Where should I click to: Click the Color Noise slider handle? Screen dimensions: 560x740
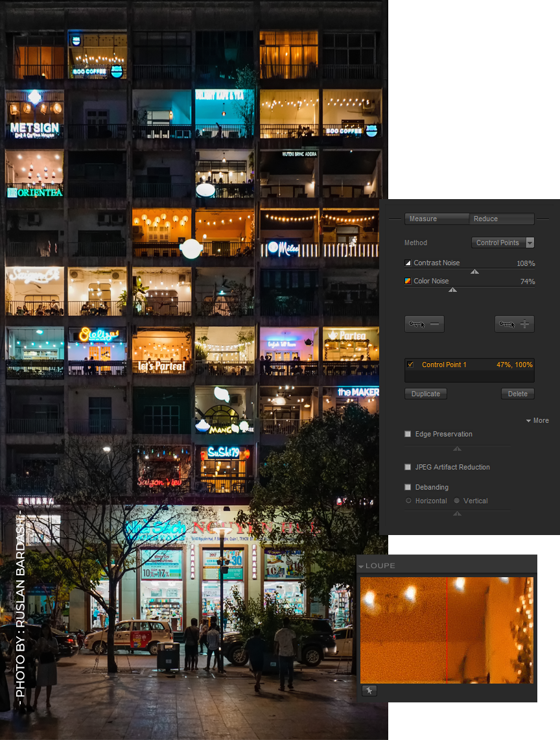452,290
